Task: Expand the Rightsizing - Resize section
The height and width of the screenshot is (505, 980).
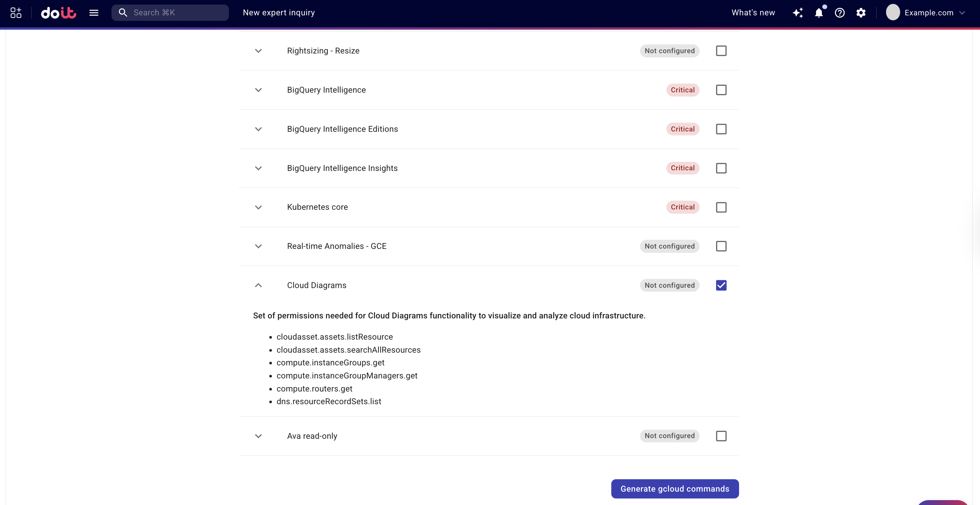Action: 258,51
